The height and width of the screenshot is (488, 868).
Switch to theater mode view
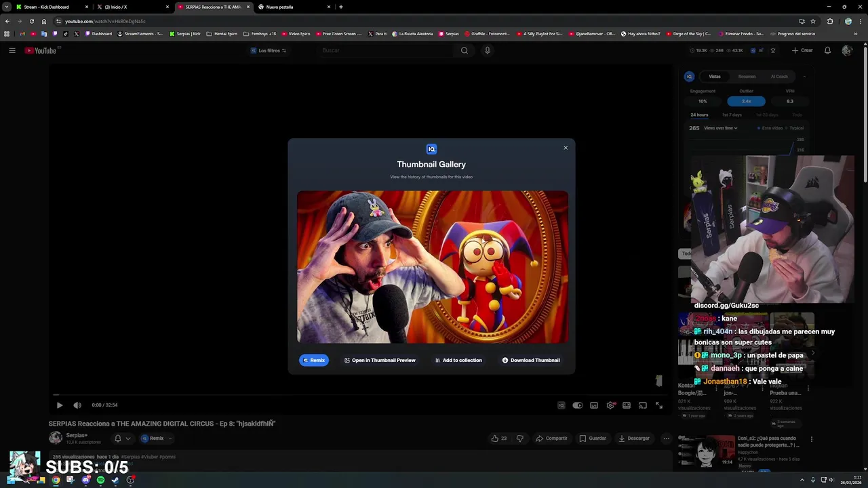pos(627,405)
